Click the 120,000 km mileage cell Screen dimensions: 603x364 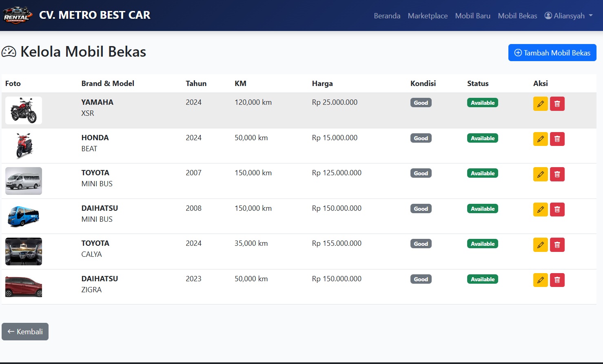pyautogui.click(x=253, y=102)
